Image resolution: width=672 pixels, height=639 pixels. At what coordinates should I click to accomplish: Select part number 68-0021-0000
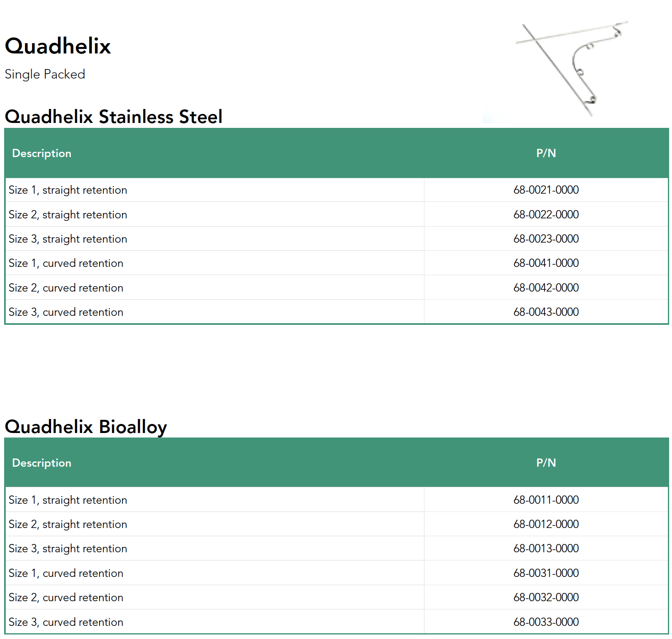point(546,190)
